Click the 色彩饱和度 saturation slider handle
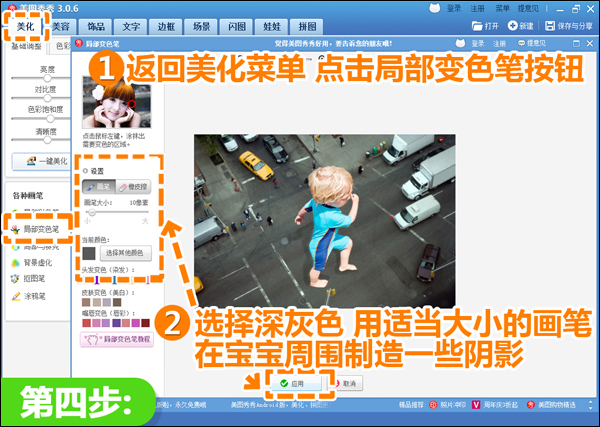Image resolution: width=600 pixels, height=427 pixels. tap(50, 118)
